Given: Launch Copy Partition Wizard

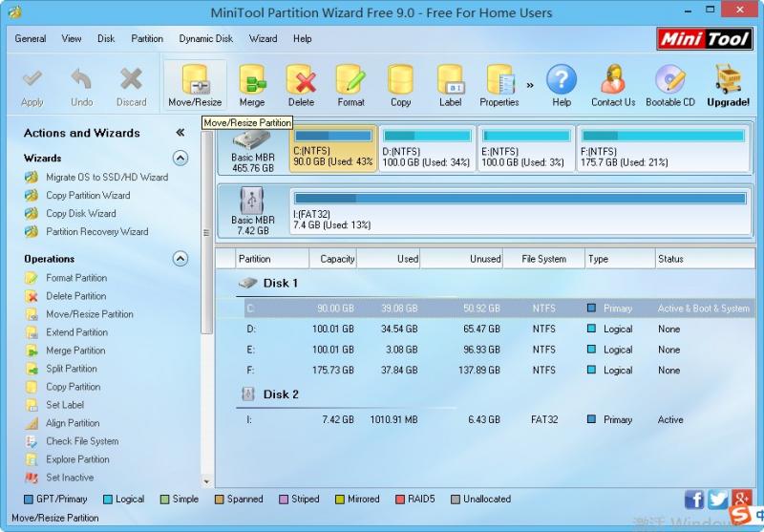Looking at the screenshot, I should point(77,196).
